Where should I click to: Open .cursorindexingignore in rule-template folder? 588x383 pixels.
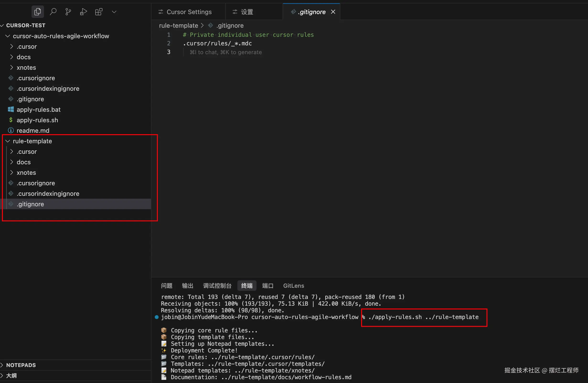pyautogui.click(x=48, y=194)
